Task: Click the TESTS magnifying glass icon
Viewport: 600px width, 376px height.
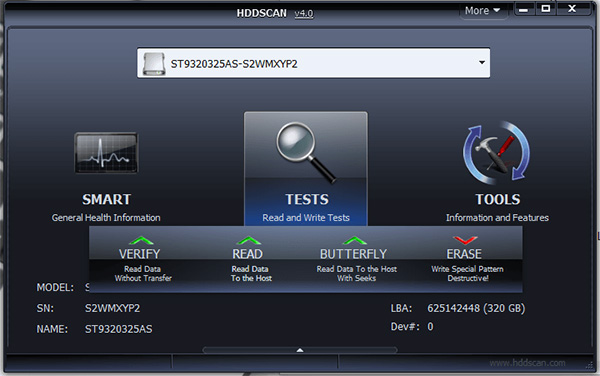Action: 306,152
